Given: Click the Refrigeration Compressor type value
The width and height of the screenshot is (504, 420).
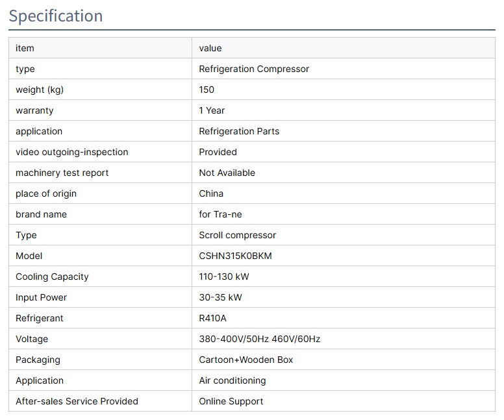Looking at the screenshot, I should pyautogui.click(x=254, y=69).
